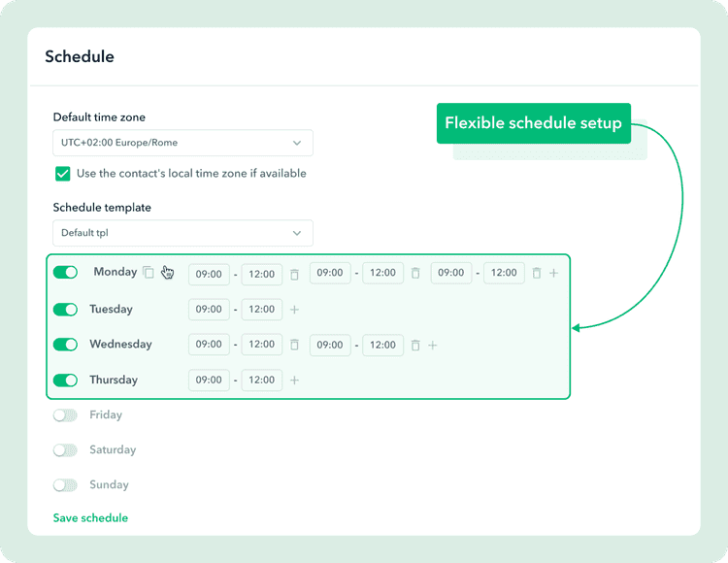Open the Default time zone dropdown
Viewport: 728px width, 563px height.
pyautogui.click(x=182, y=143)
